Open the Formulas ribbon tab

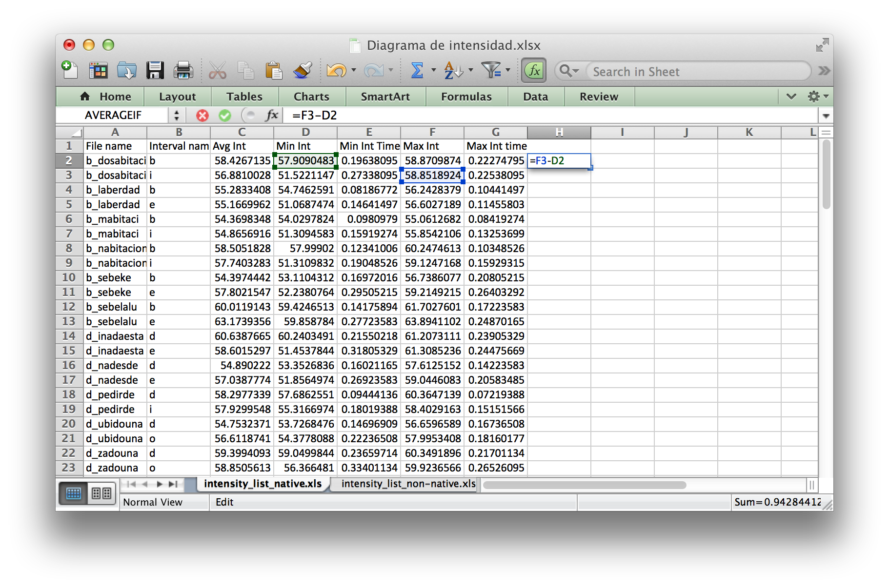tap(466, 97)
